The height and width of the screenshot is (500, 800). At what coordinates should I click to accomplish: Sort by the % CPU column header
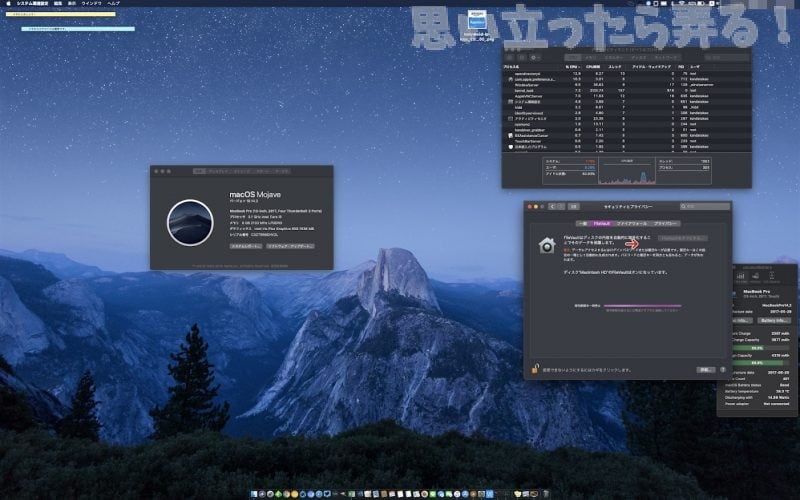(x=573, y=67)
